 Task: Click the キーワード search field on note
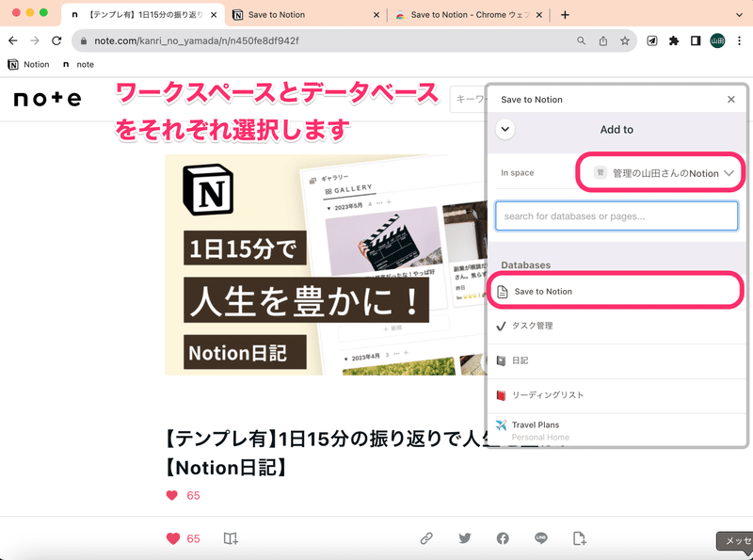pyautogui.click(x=468, y=100)
